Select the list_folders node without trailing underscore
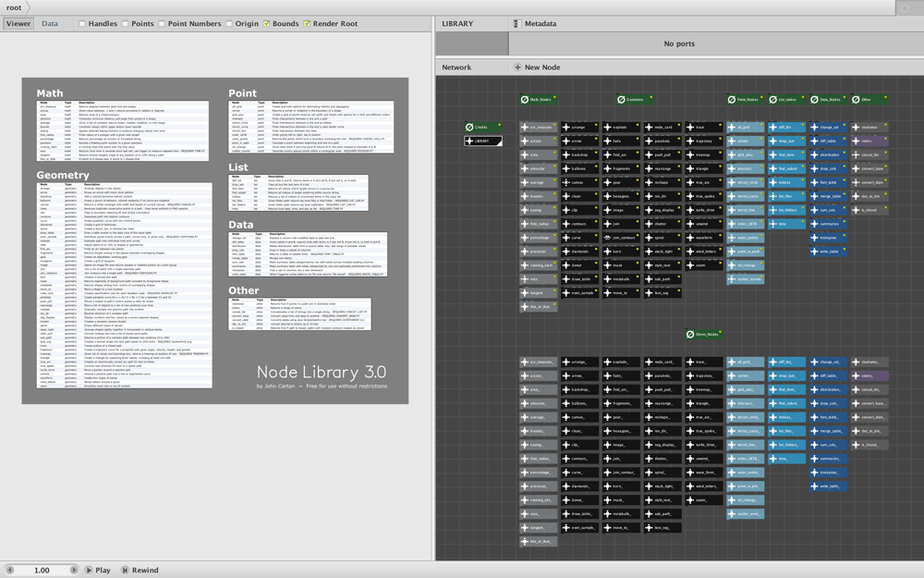Image resolution: width=924 pixels, height=578 pixels. (x=786, y=210)
